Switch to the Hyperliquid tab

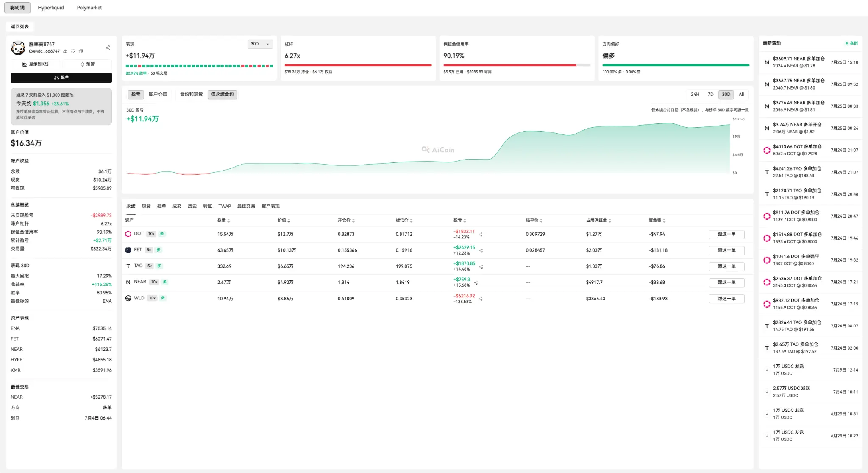click(51, 8)
